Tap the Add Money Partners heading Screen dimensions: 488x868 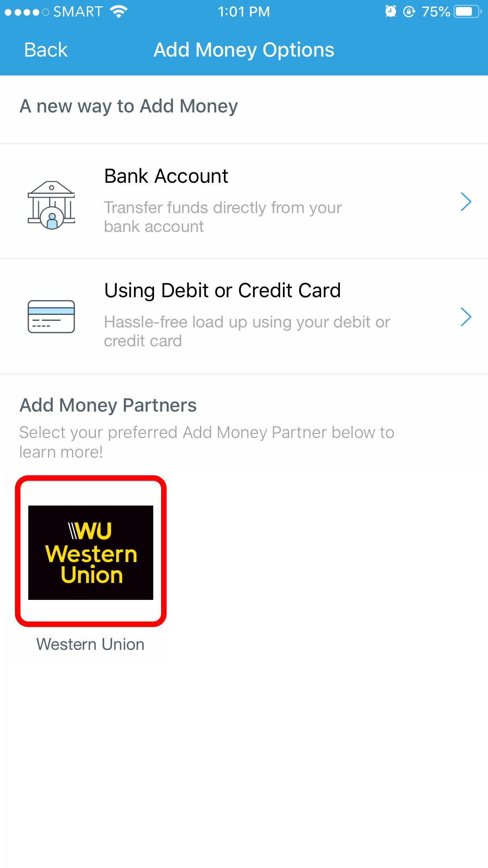click(108, 405)
